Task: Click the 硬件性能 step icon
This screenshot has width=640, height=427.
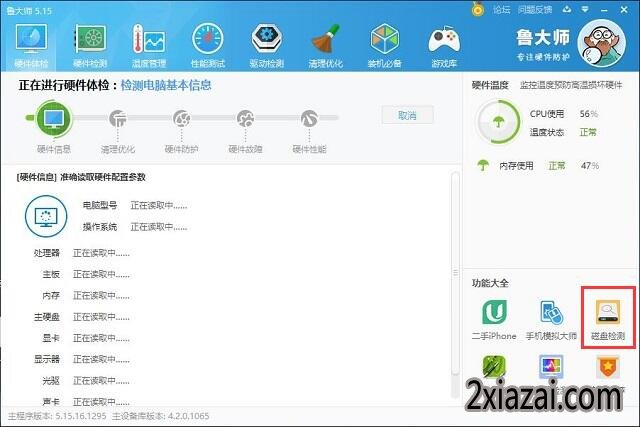Action: (309, 118)
